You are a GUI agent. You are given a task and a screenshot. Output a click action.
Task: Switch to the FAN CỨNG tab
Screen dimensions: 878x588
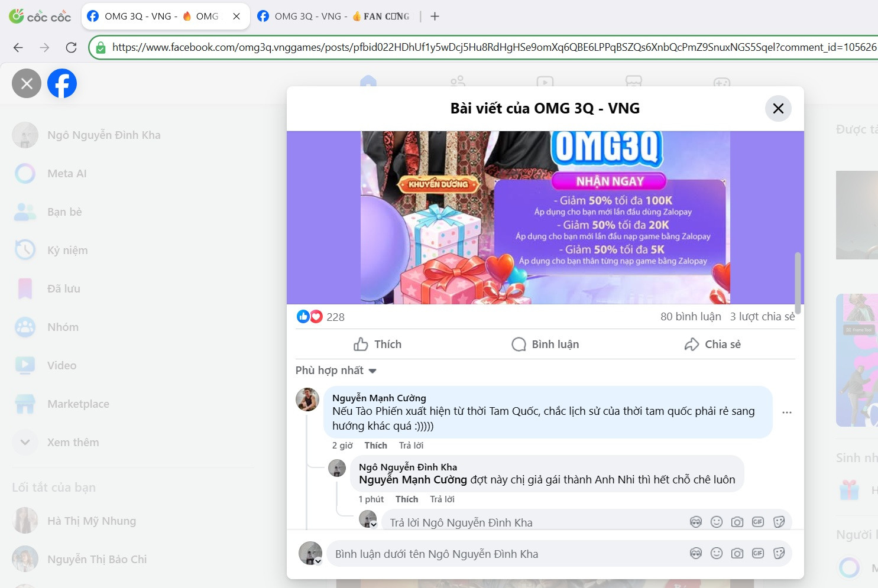tap(335, 17)
